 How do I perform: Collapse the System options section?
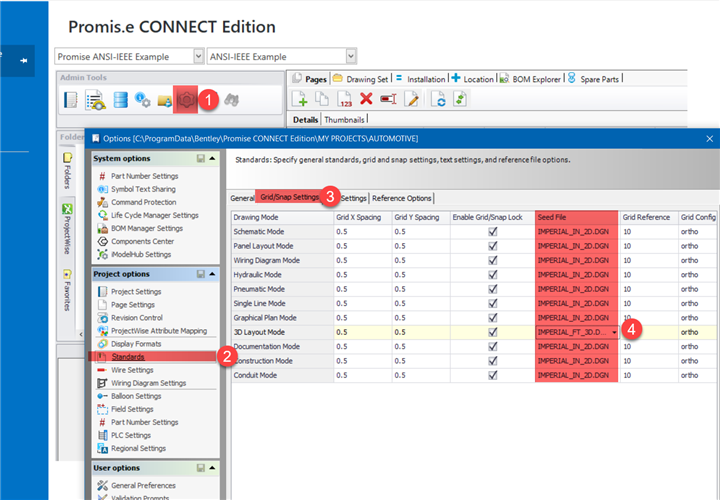click(212, 158)
